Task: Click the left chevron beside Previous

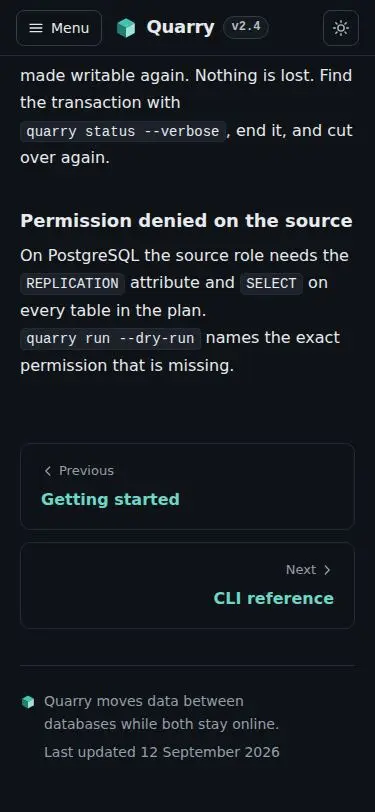Action: point(48,471)
